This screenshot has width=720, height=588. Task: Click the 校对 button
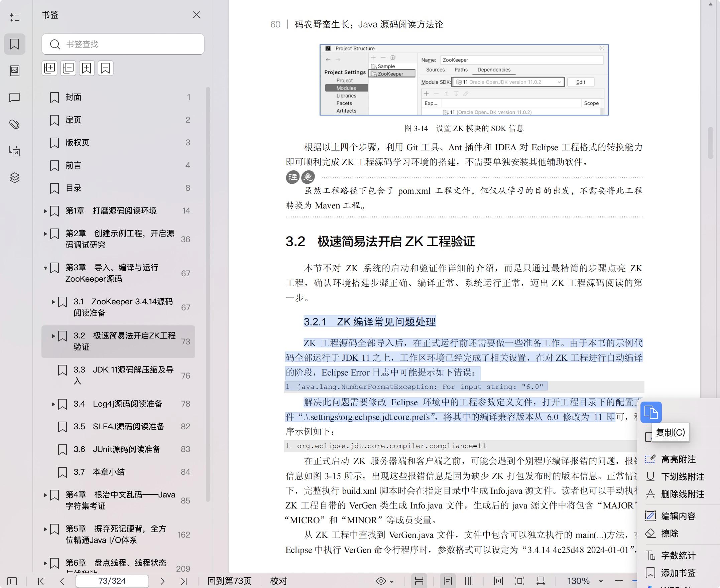[x=278, y=581]
